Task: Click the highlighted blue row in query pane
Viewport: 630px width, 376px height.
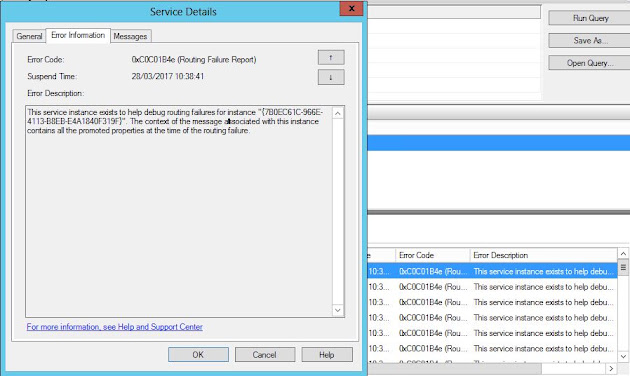Action: [499, 143]
